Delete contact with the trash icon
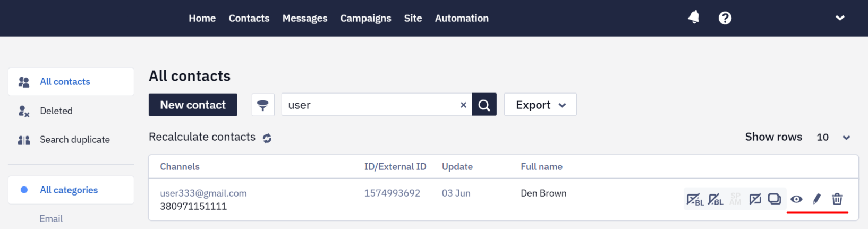The height and width of the screenshot is (229, 868). coord(837,199)
